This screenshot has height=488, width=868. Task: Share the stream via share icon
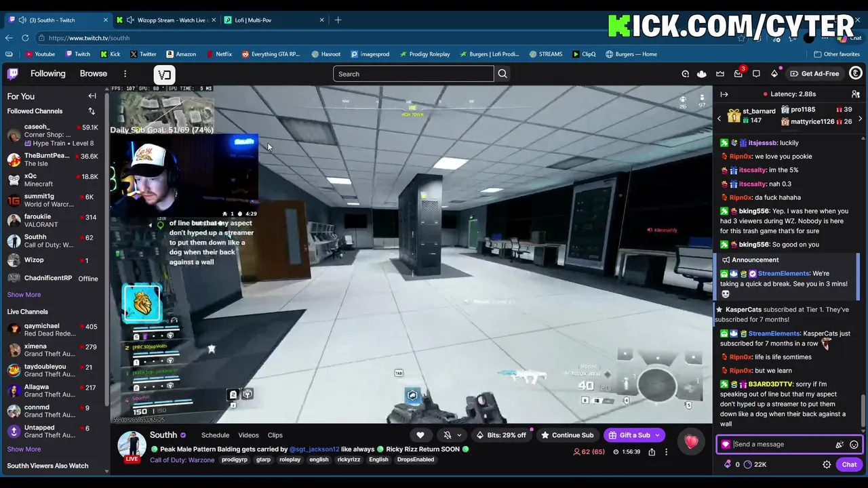[652, 451]
